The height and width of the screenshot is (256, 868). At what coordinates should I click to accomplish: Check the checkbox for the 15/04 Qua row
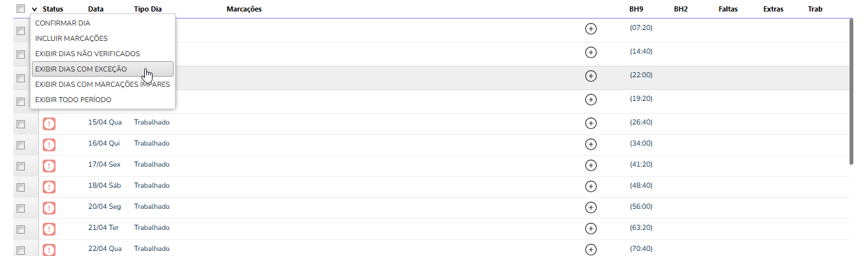click(x=20, y=124)
